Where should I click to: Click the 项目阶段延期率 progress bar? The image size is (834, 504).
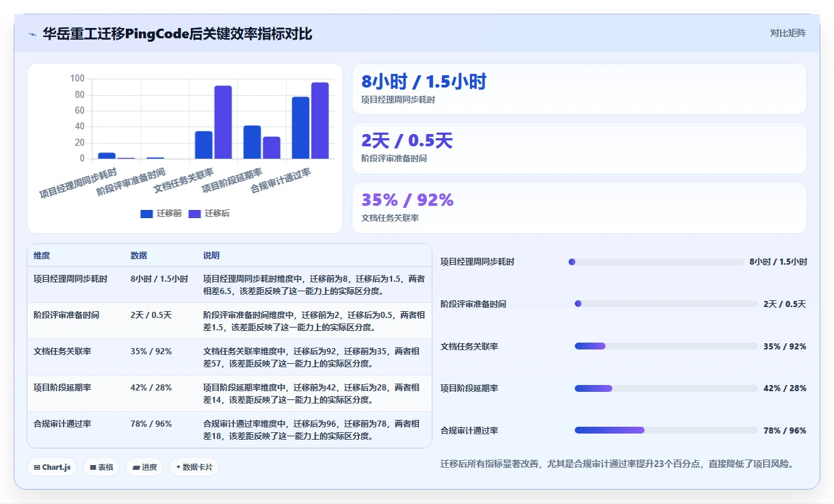tap(666, 388)
